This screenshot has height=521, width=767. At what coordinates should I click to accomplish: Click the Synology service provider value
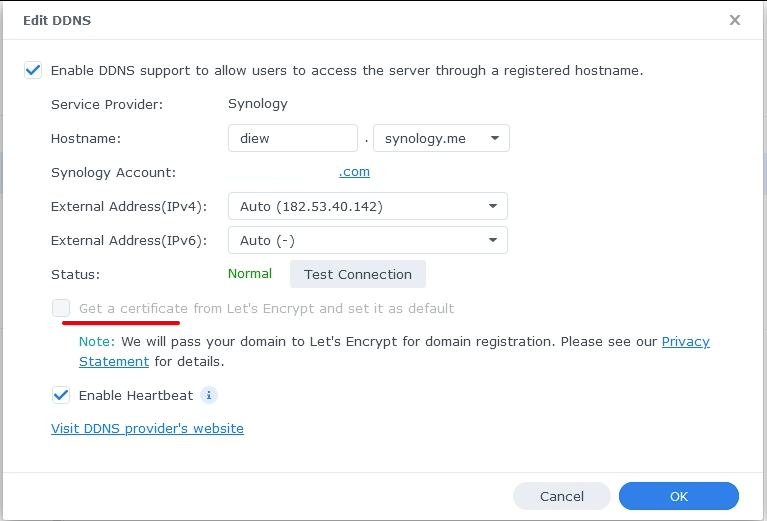coord(258,103)
